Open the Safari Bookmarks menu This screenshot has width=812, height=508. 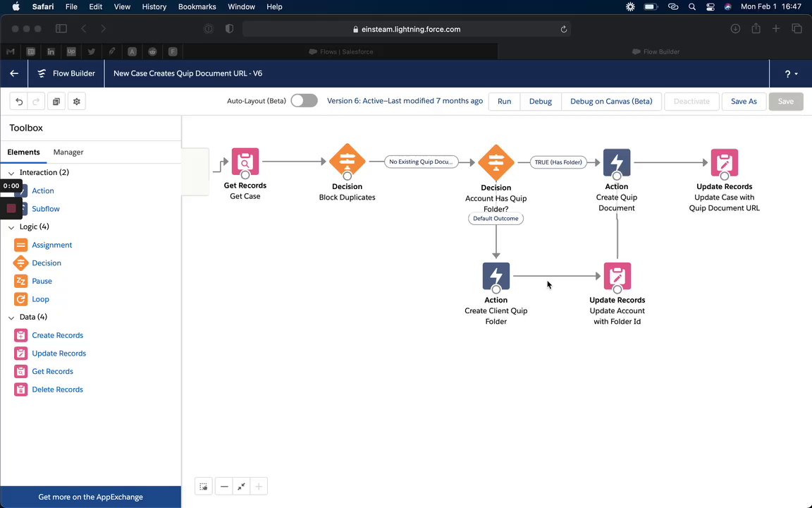(x=197, y=7)
